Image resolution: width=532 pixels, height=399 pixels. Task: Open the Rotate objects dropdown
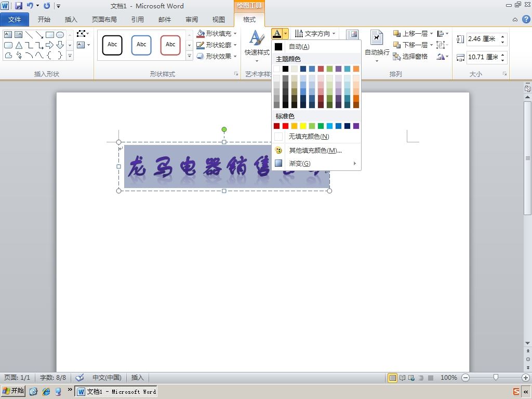point(443,56)
